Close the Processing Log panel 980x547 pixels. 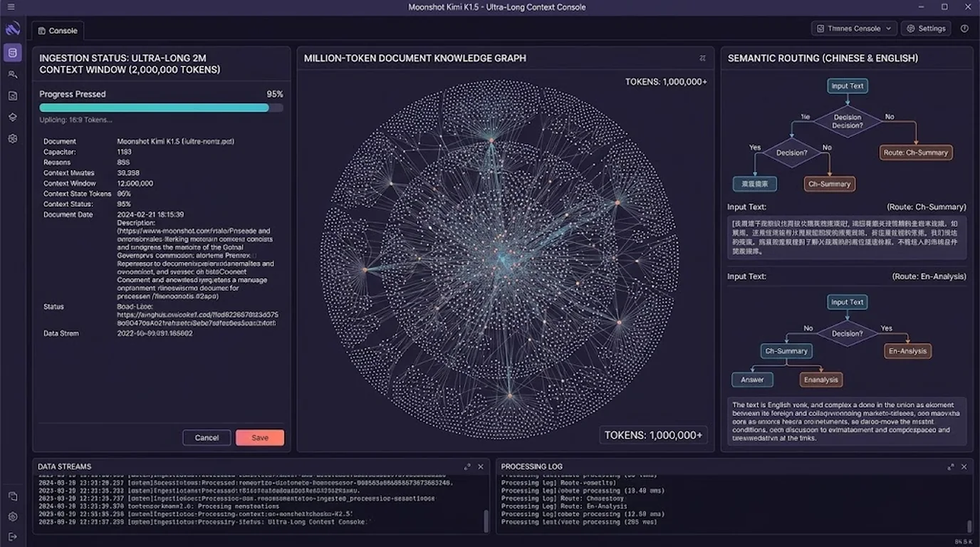pyautogui.click(x=964, y=467)
